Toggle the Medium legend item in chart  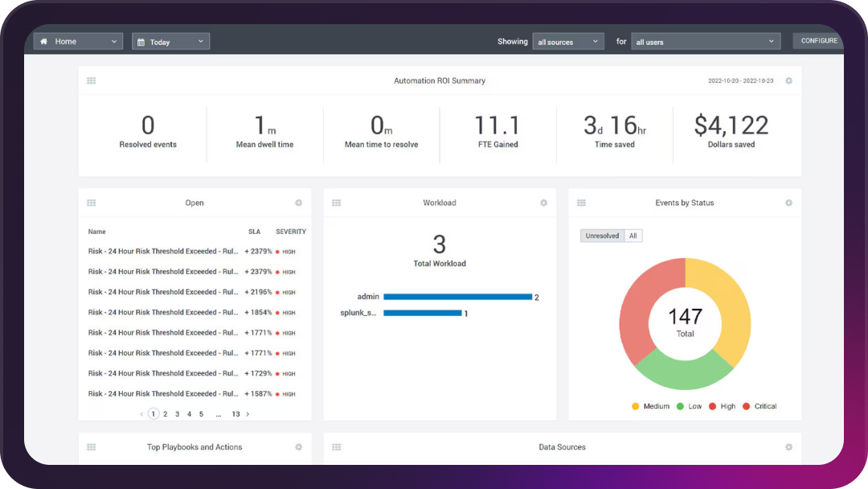click(x=650, y=407)
